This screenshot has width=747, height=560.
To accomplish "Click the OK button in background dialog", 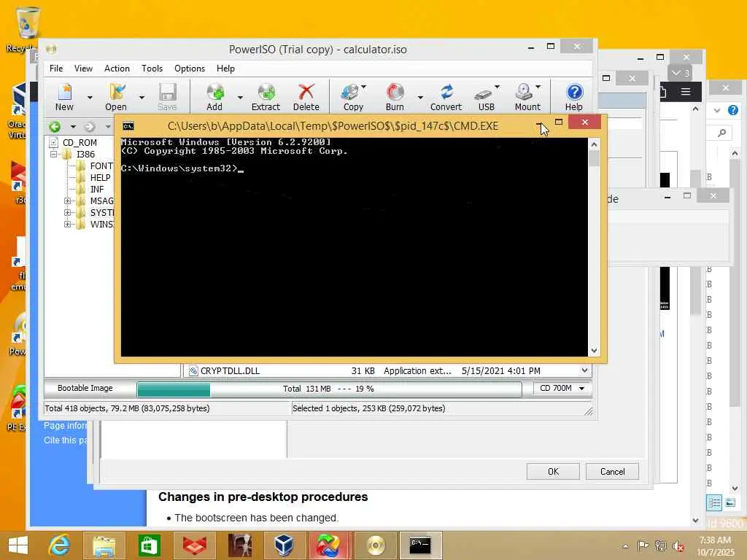I will [x=553, y=472].
